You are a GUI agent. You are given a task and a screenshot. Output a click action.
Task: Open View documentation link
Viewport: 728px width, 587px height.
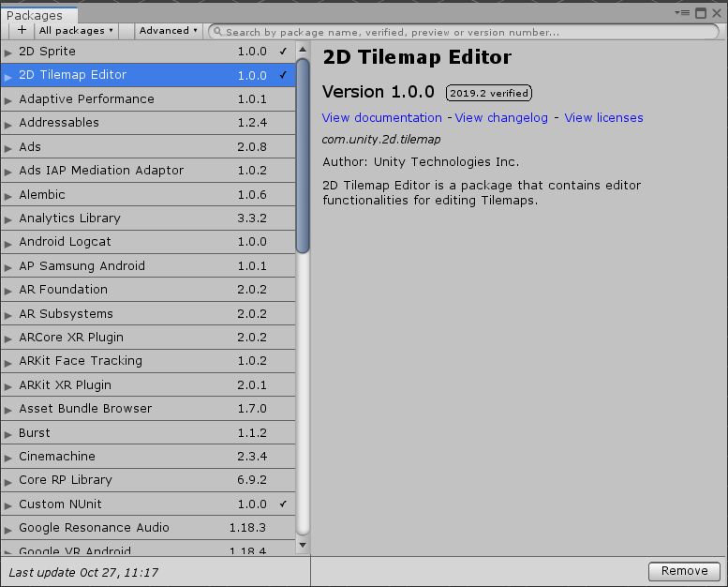tap(381, 117)
